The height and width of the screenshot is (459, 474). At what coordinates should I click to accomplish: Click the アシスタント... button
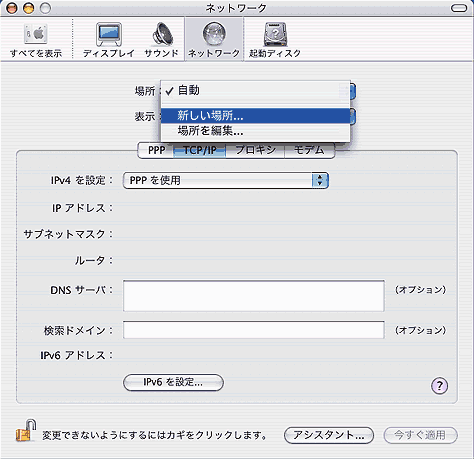pyautogui.click(x=329, y=435)
